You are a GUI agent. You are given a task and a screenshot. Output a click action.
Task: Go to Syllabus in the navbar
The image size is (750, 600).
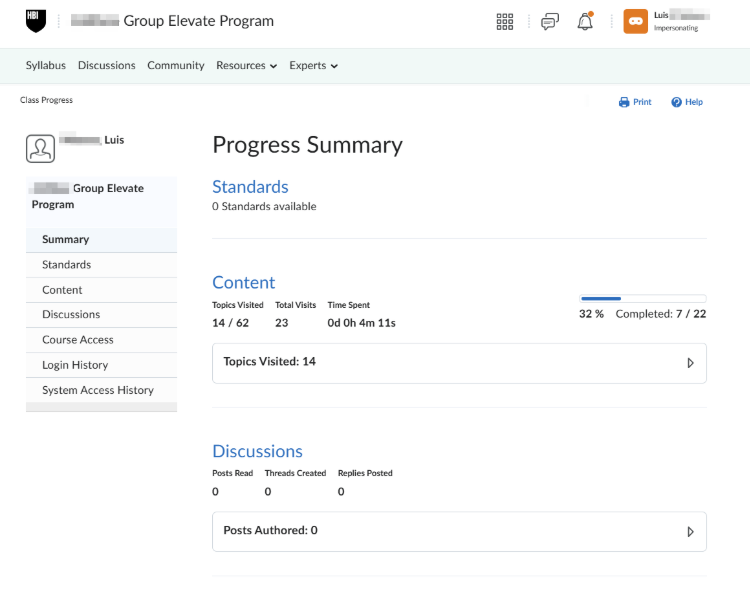(46, 66)
